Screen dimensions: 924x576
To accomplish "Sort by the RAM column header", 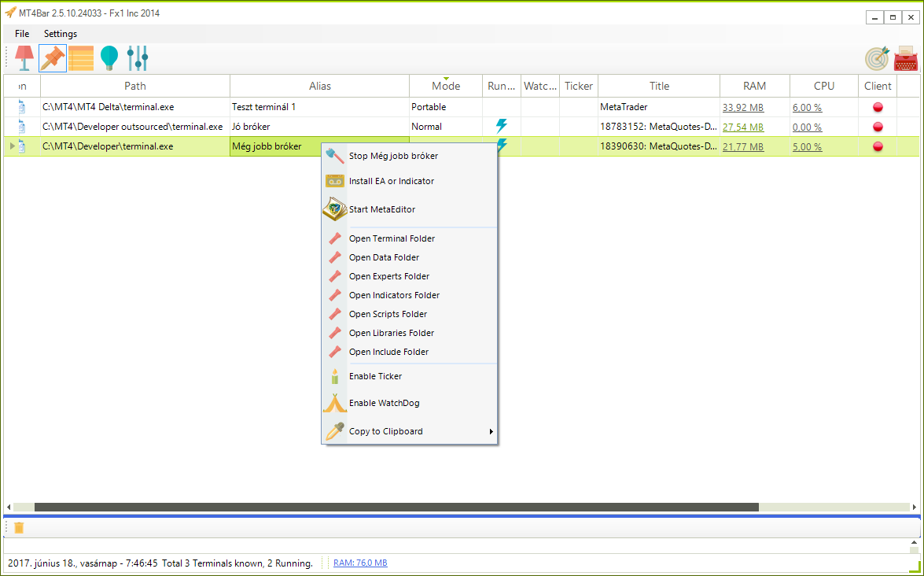I will [754, 86].
